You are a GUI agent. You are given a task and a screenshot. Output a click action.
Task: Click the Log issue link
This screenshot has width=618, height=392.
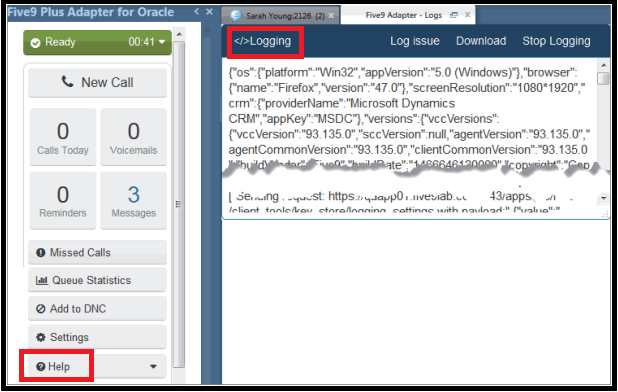coord(415,41)
